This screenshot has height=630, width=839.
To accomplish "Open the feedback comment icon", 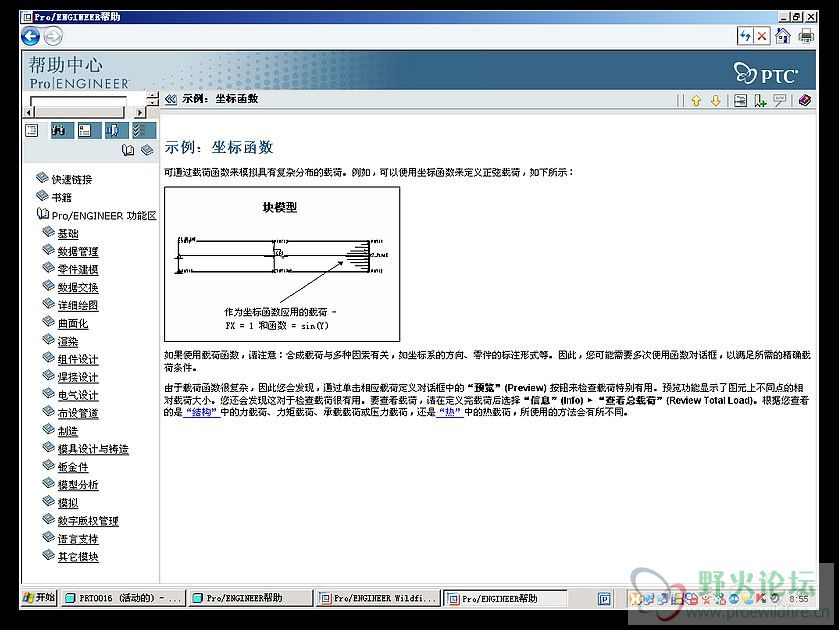I will (x=780, y=100).
